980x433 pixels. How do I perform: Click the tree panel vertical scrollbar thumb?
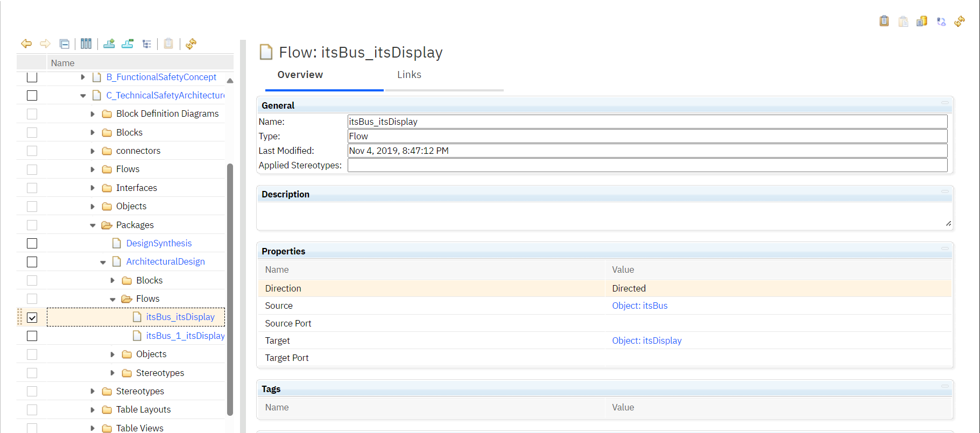click(x=230, y=289)
